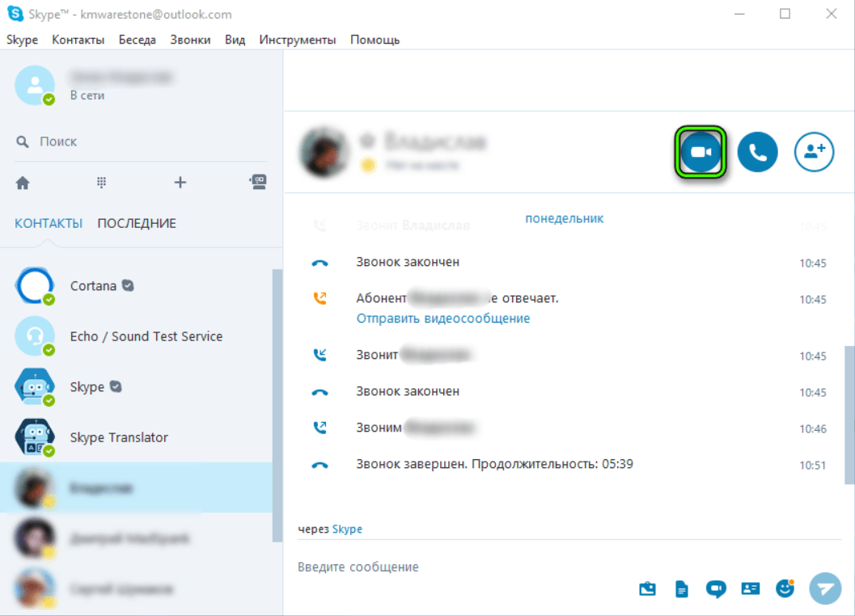Viewport: 855px width, 616px height.
Task: Click your own profile avatar
Action: click(35, 86)
